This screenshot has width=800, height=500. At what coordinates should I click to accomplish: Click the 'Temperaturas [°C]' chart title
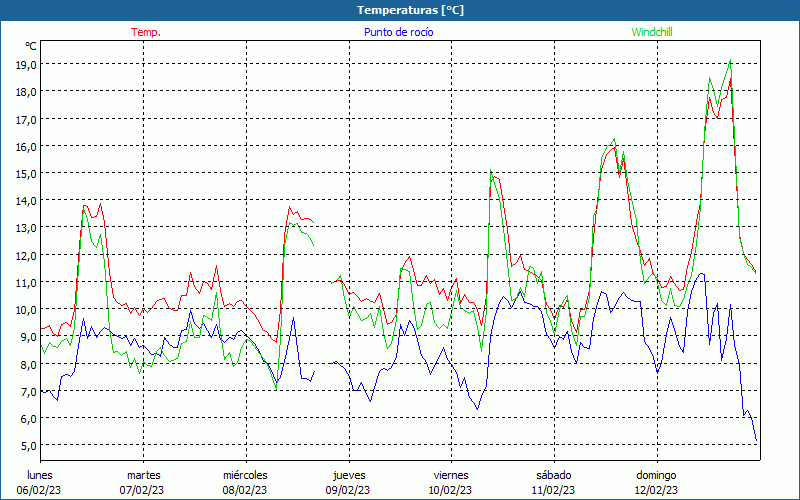[410, 10]
